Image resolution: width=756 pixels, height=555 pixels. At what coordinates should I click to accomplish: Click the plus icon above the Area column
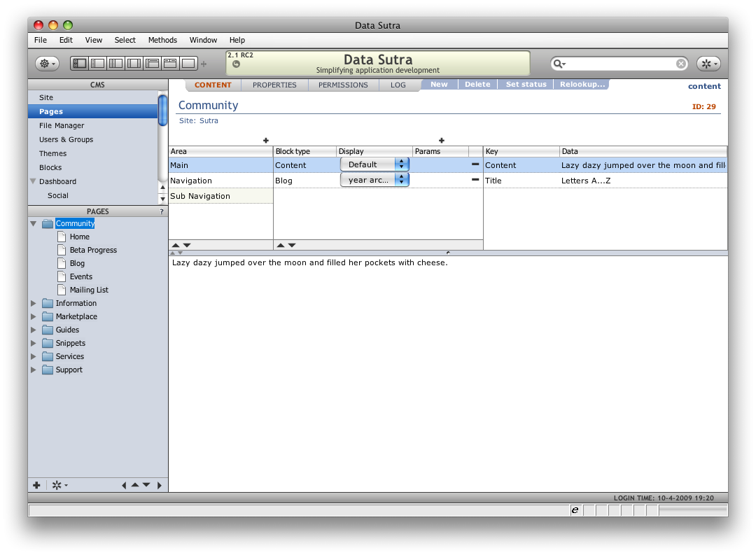266,140
